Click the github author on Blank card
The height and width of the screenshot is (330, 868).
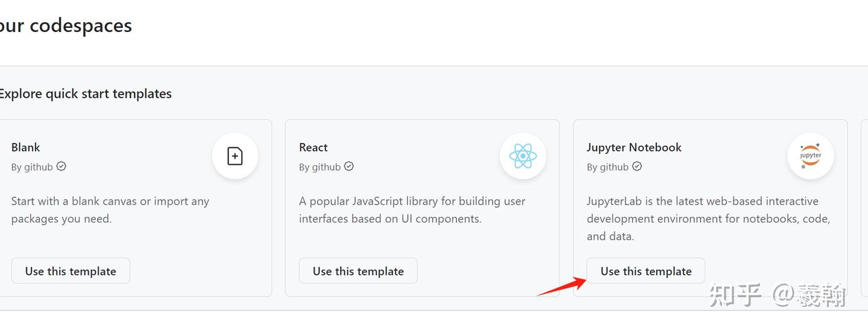pos(39,167)
